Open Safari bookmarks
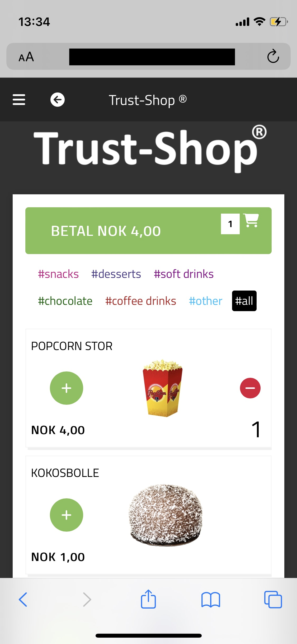Image resolution: width=297 pixels, height=644 pixels. coord(210,599)
